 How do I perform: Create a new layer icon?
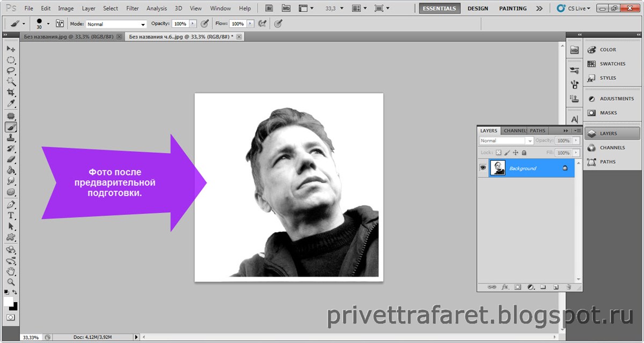pyautogui.click(x=555, y=287)
